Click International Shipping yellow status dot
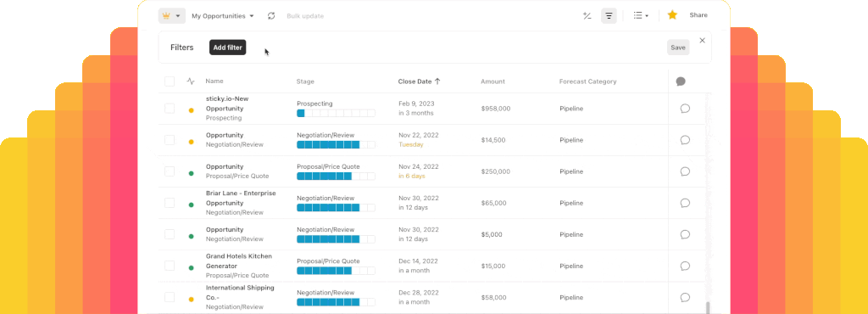Screen dimensions: 868x314 click(x=191, y=300)
